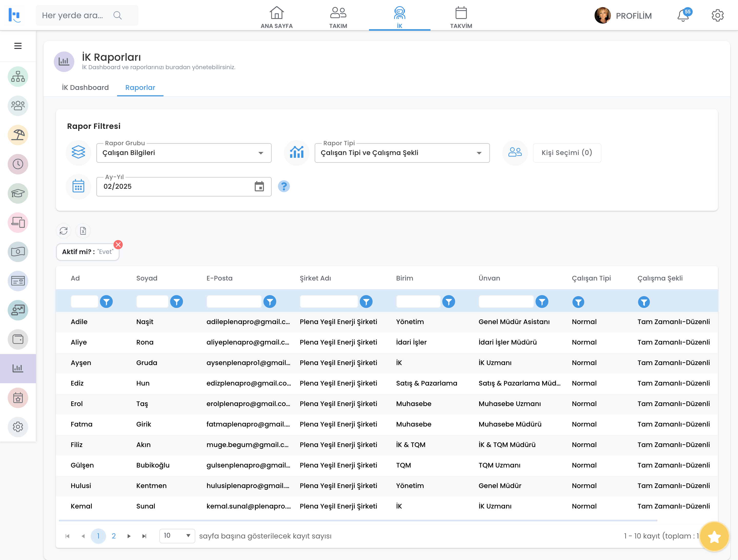Screen dimensions: 738x560
Task: Expand the Rapor Tipi dropdown
Action: coord(402,153)
